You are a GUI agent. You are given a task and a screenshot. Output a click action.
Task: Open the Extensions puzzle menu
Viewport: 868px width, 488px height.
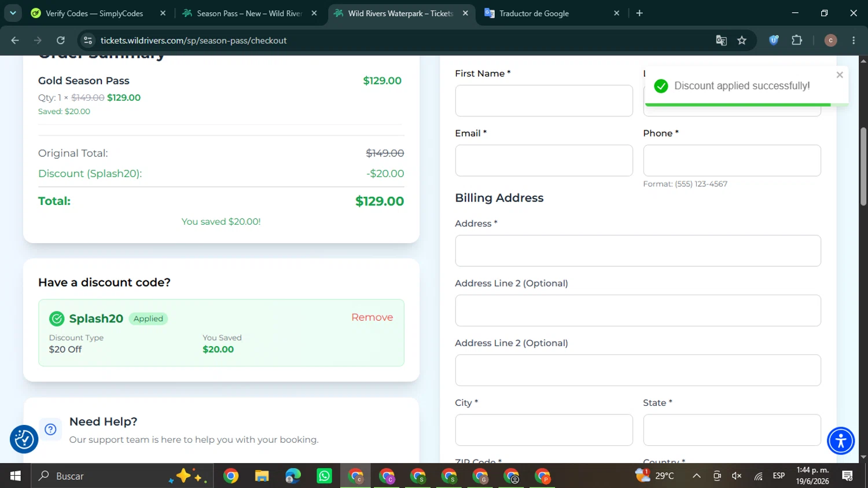click(x=797, y=41)
